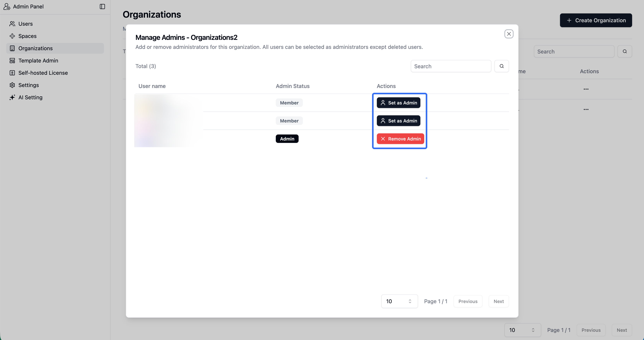Click the Self-hosted License icon
The height and width of the screenshot is (340, 644).
pos(12,73)
